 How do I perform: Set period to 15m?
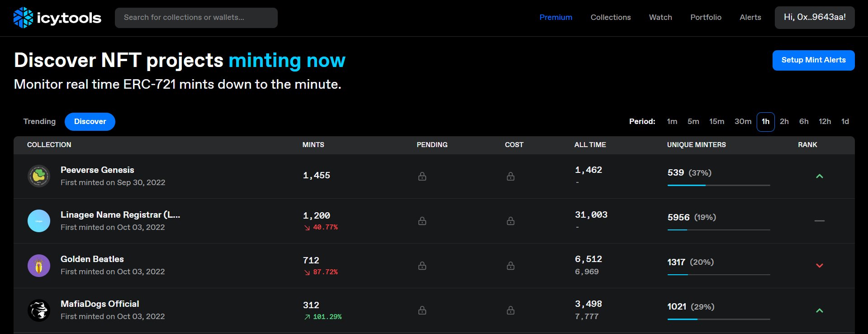pos(716,122)
